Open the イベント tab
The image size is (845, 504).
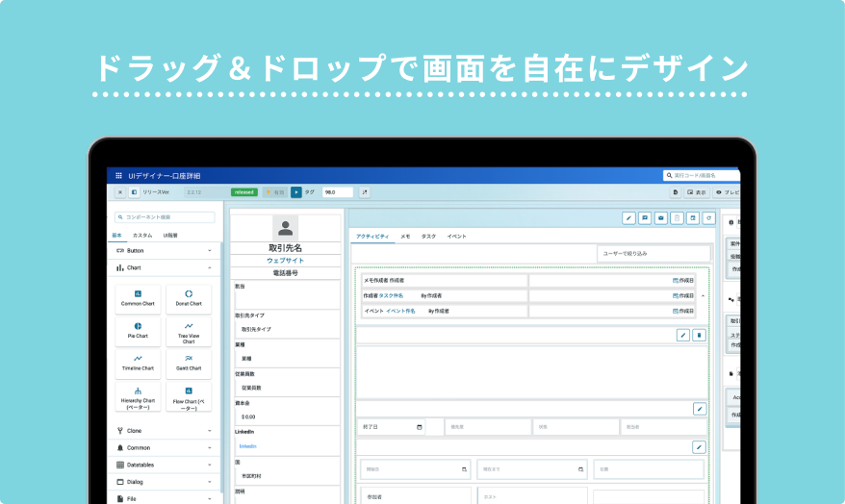456,237
